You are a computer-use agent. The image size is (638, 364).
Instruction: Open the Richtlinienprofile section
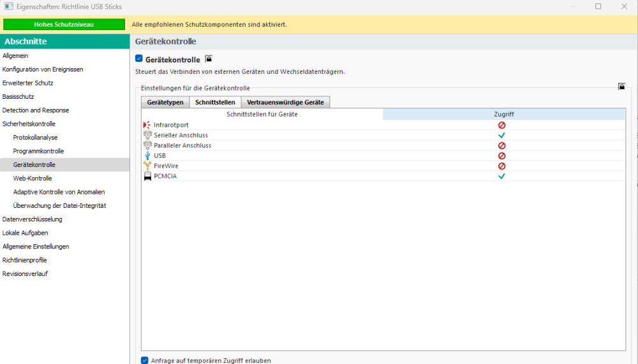(x=24, y=260)
